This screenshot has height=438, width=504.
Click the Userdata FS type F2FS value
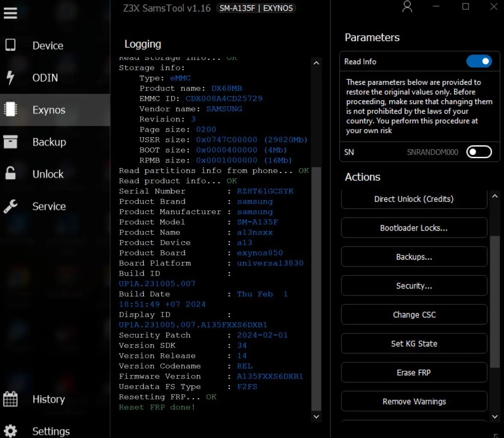point(247,387)
